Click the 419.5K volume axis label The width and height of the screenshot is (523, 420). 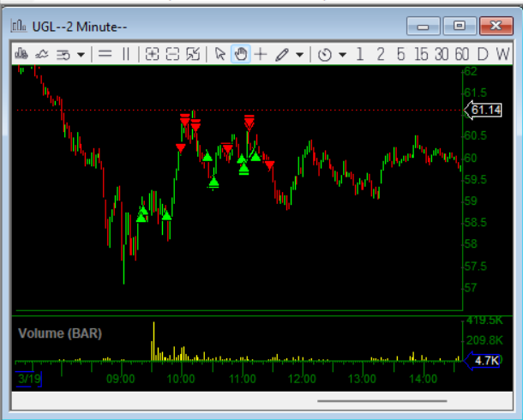[x=484, y=321]
